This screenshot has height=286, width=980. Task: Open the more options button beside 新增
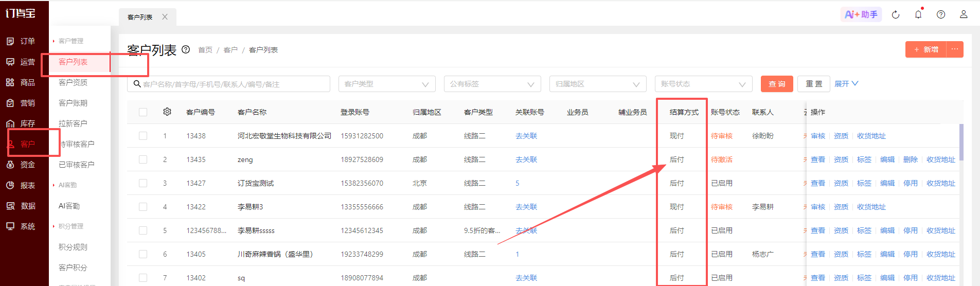(x=955, y=49)
